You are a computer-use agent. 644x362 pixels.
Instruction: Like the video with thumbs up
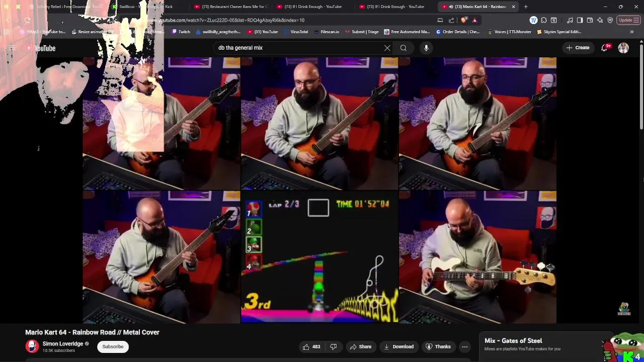click(x=311, y=346)
